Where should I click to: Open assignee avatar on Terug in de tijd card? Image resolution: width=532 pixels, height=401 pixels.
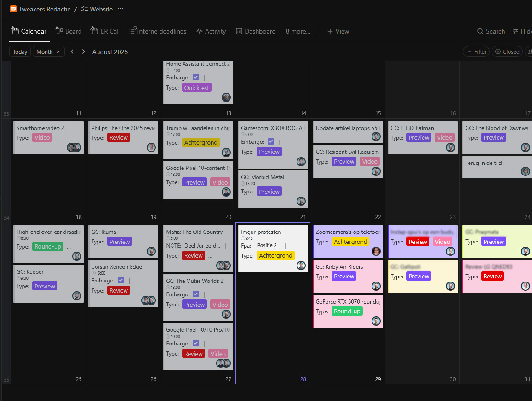(x=525, y=171)
